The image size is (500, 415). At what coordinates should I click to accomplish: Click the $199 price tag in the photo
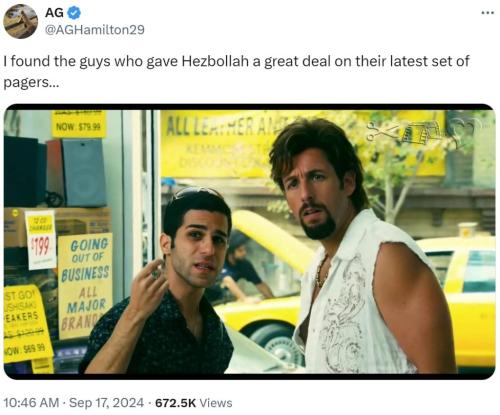click(41, 239)
